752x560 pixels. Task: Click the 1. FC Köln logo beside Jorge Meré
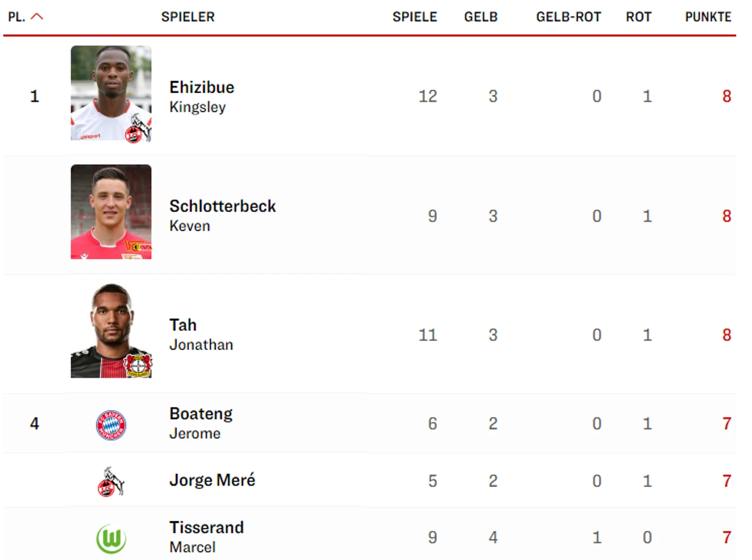click(x=111, y=482)
